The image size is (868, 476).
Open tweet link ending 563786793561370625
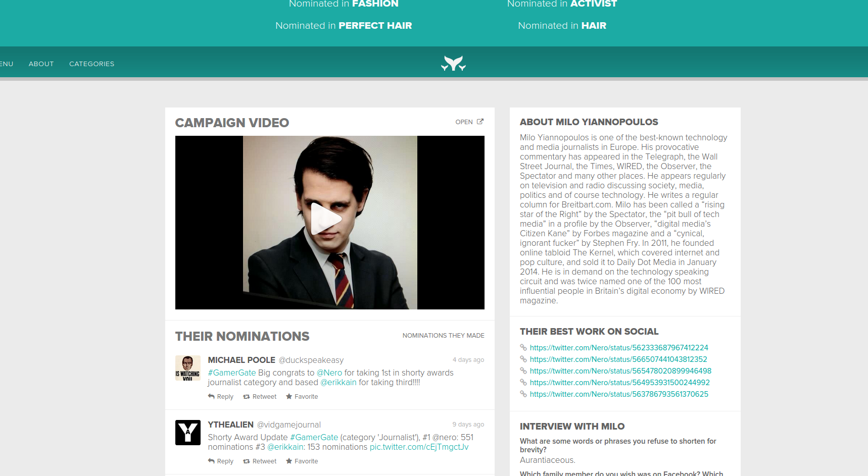[619, 394]
